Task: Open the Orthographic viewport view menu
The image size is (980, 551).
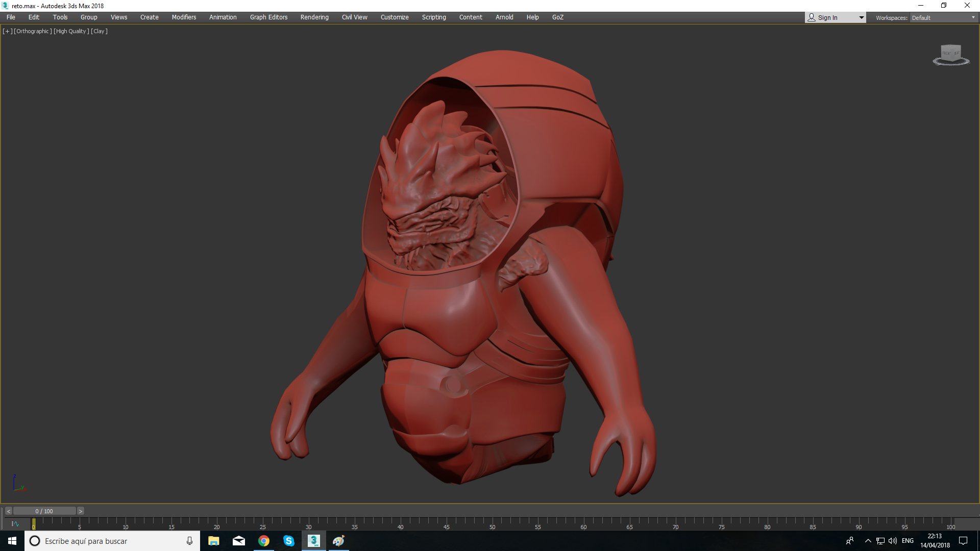Action: tap(33, 31)
